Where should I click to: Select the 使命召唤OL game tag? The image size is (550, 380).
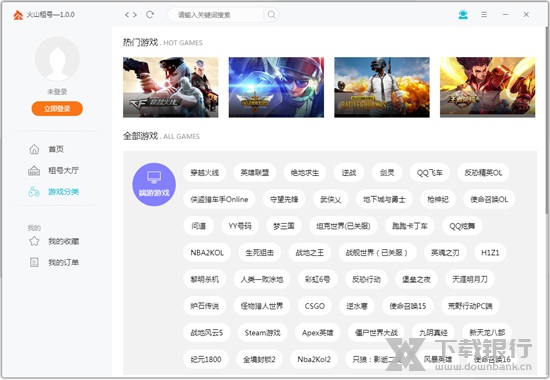[x=489, y=199]
